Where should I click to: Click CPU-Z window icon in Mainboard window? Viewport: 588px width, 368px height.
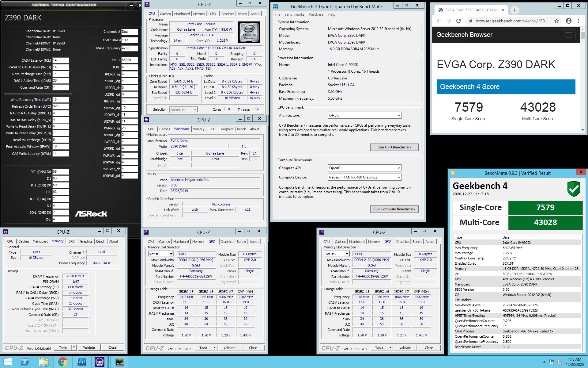coord(146,120)
